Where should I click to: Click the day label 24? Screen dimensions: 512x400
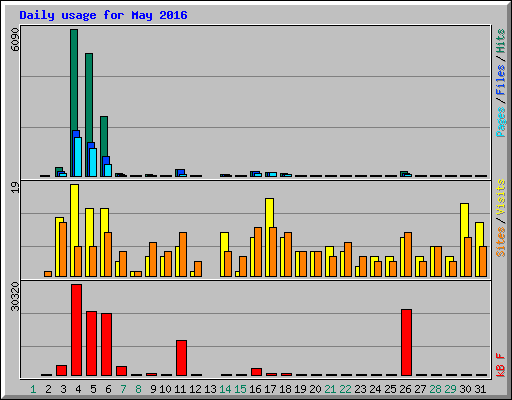[375, 389]
